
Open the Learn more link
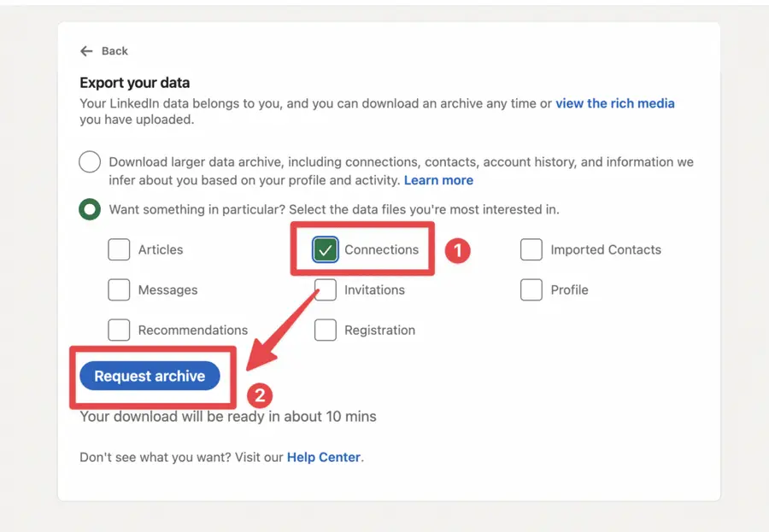point(438,180)
